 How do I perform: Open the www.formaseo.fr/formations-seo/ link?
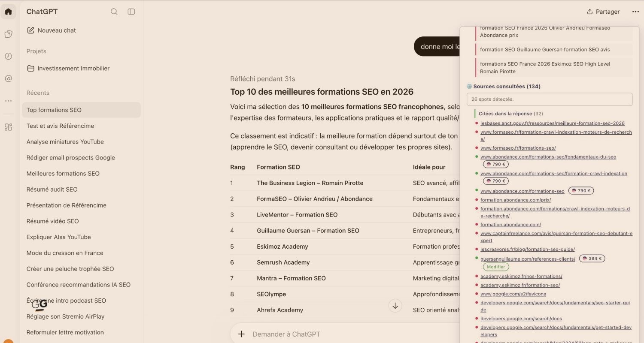518,148
